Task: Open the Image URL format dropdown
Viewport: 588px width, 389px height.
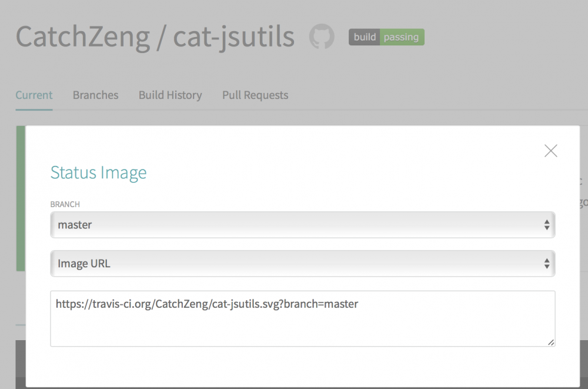Action: pyautogui.click(x=302, y=264)
